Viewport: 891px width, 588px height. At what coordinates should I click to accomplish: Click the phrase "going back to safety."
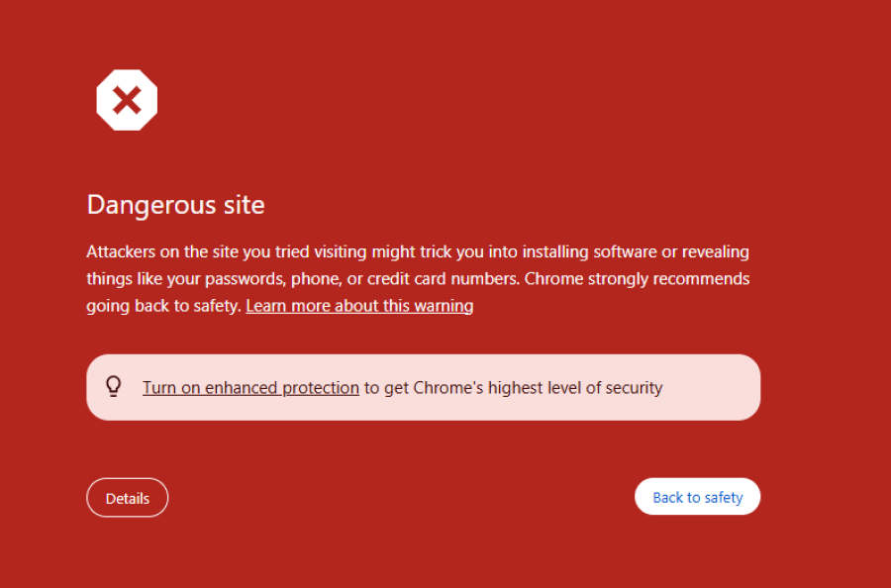tap(163, 306)
